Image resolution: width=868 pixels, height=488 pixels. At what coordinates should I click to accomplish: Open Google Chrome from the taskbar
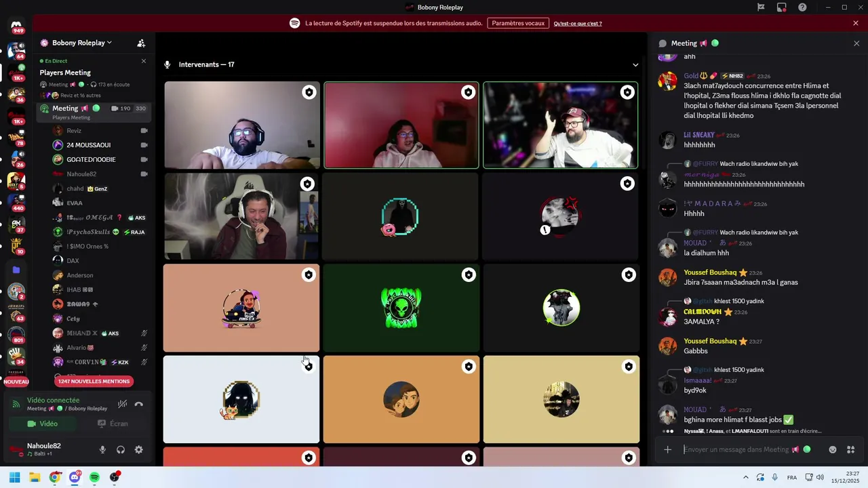click(x=55, y=477)
